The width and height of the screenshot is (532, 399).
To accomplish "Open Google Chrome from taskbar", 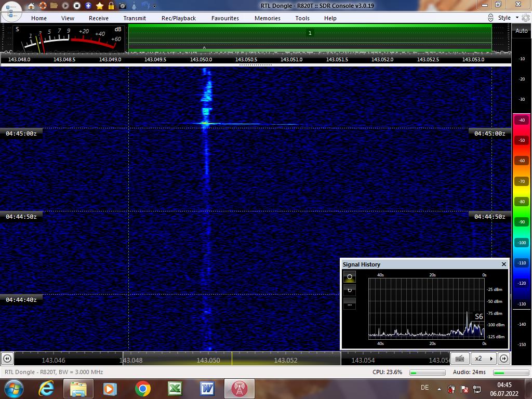I will click(x=143, y=389).
